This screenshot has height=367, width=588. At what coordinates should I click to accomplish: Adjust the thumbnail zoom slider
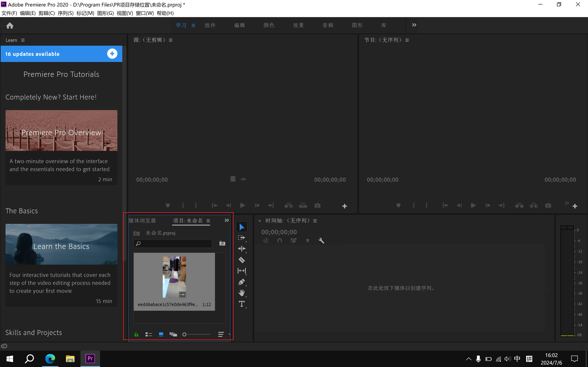(185, 334)
